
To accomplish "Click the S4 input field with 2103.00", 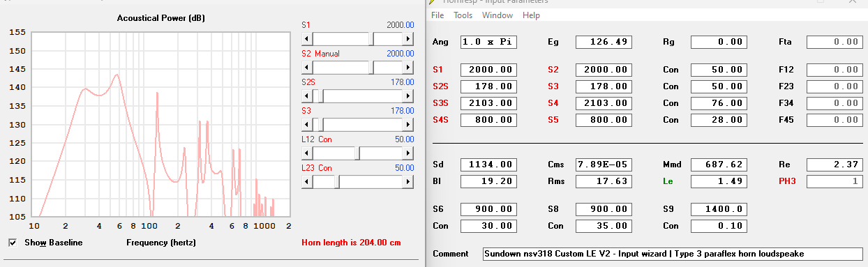I will (604, 103).
